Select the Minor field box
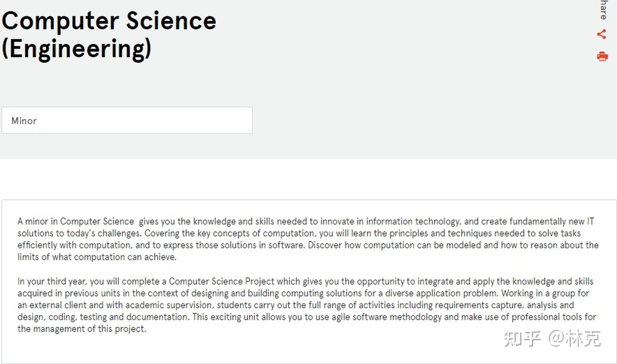 click(x=127, y=120)
